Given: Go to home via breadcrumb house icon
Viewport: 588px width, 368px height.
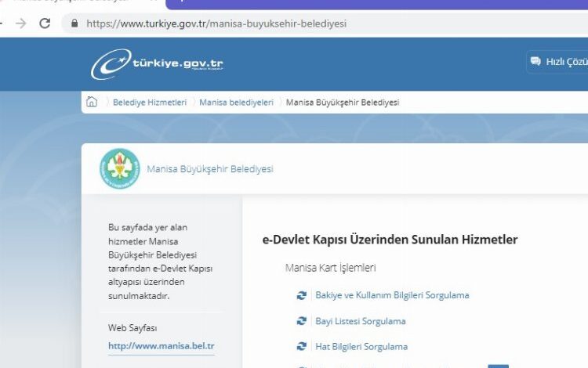Looking at the screenshot, I should click(92, 102).
